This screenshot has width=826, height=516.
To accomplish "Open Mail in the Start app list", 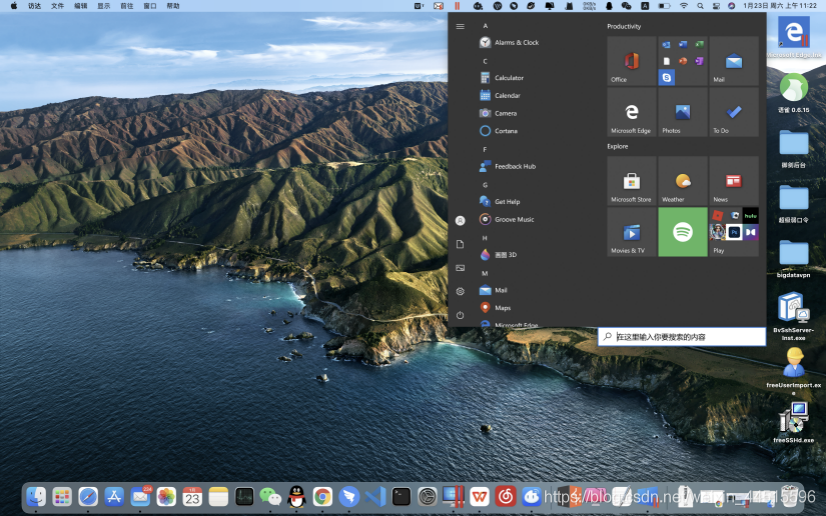I will pyautogui.click(x=493, y=290).
